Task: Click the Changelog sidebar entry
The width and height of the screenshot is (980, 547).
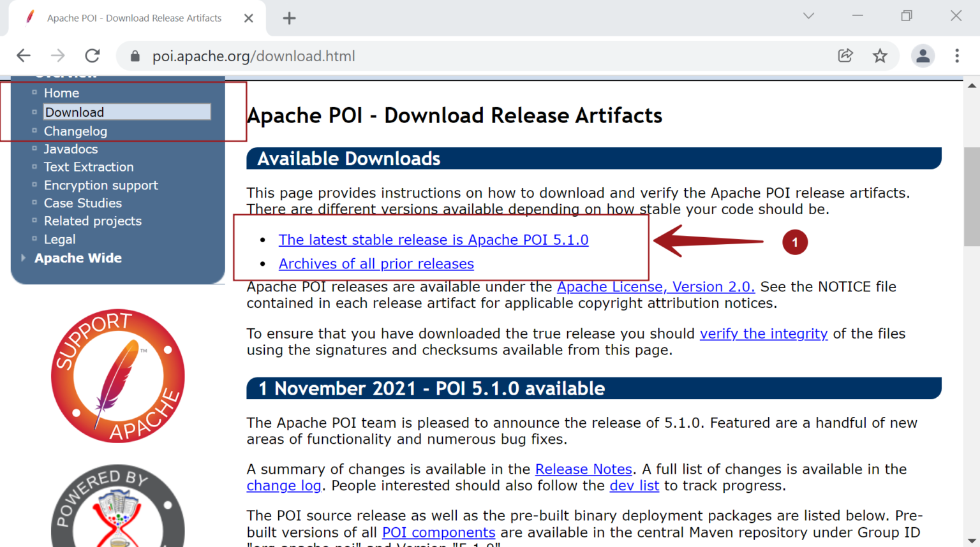Action: pyautogui.click(x=75, y=131)
